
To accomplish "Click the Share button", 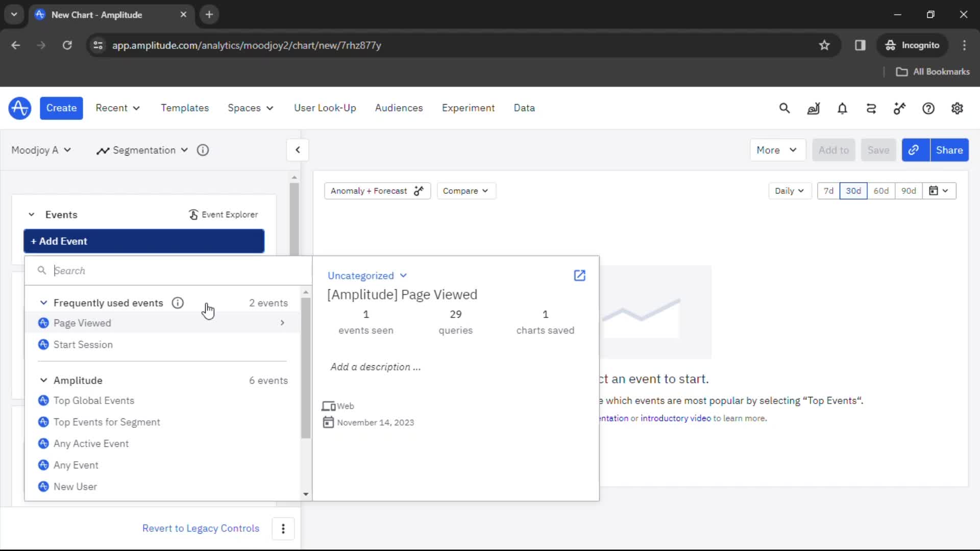I will [949, 150].
